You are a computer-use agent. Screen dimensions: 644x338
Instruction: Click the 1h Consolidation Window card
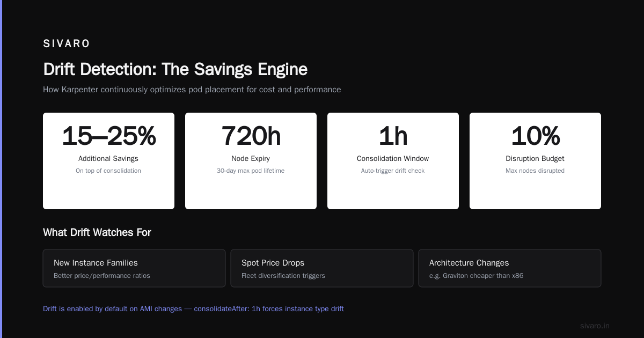(393, 161)
